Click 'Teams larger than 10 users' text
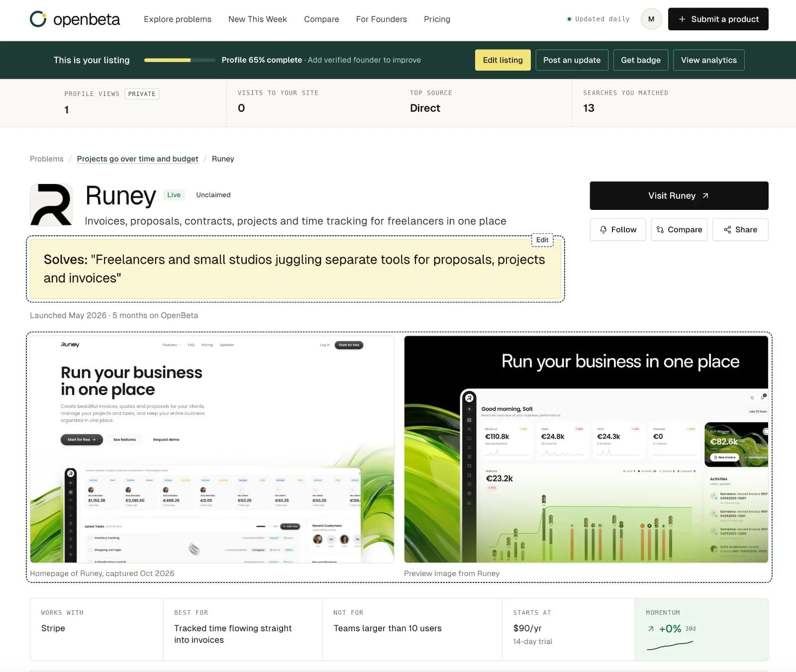796x672 pixels. (x=388, y=628)
